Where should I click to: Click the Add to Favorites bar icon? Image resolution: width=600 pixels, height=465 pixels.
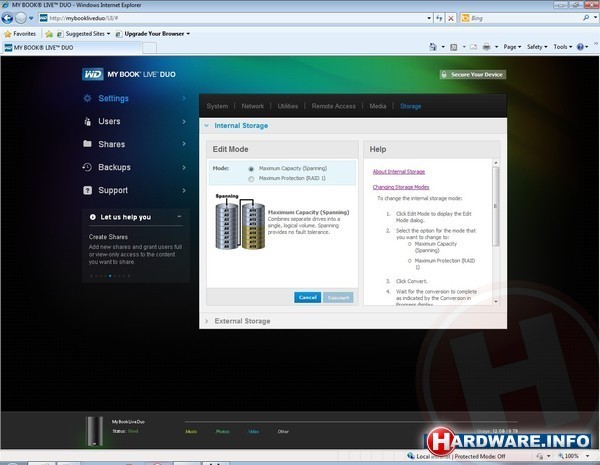coord(49,34)
